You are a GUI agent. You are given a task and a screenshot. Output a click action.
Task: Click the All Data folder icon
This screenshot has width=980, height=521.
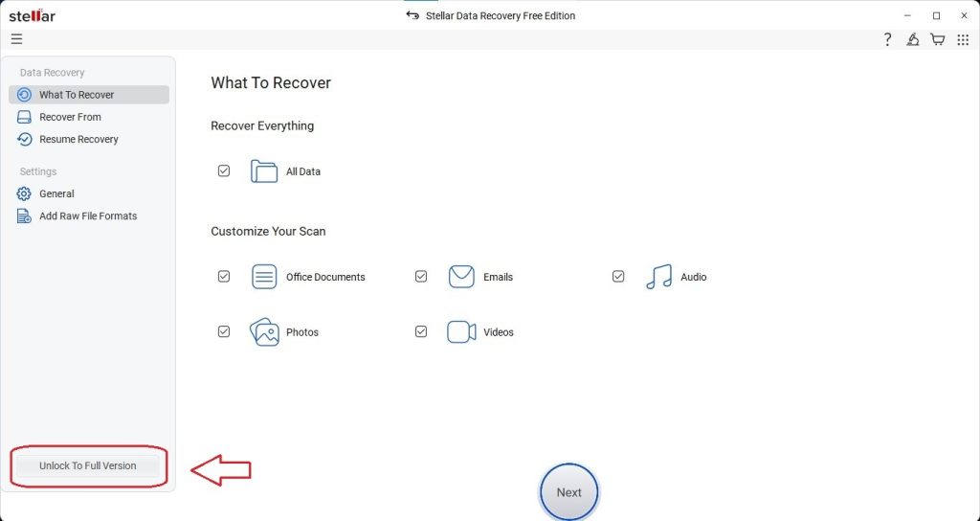[x=264, y=170]
